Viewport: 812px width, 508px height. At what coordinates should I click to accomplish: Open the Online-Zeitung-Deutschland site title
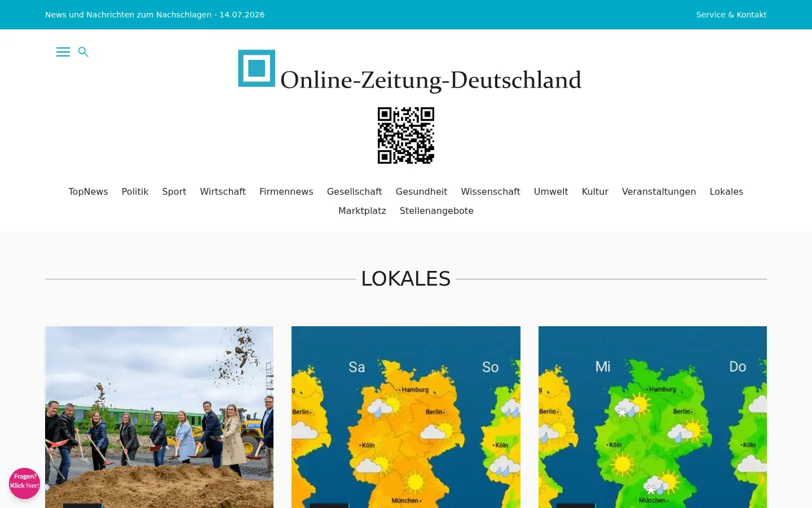431,80
